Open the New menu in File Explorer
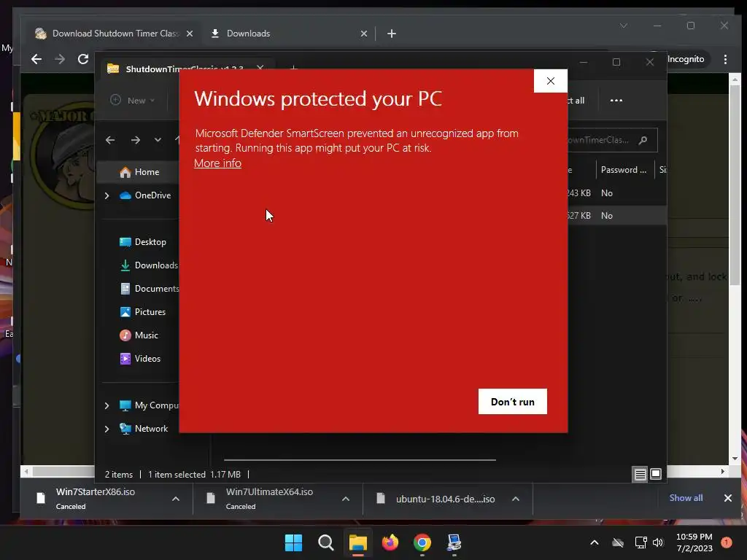This screenshot has height=560, width=747. point(133,101)
